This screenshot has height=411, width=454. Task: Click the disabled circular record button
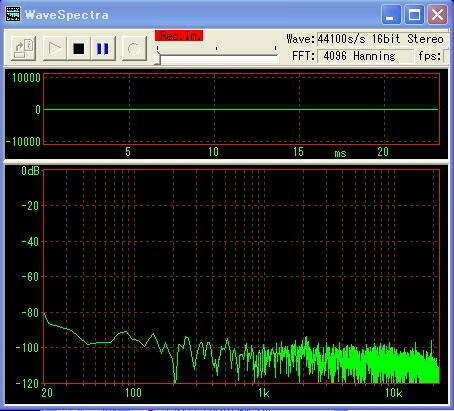(x=134, y=48)
